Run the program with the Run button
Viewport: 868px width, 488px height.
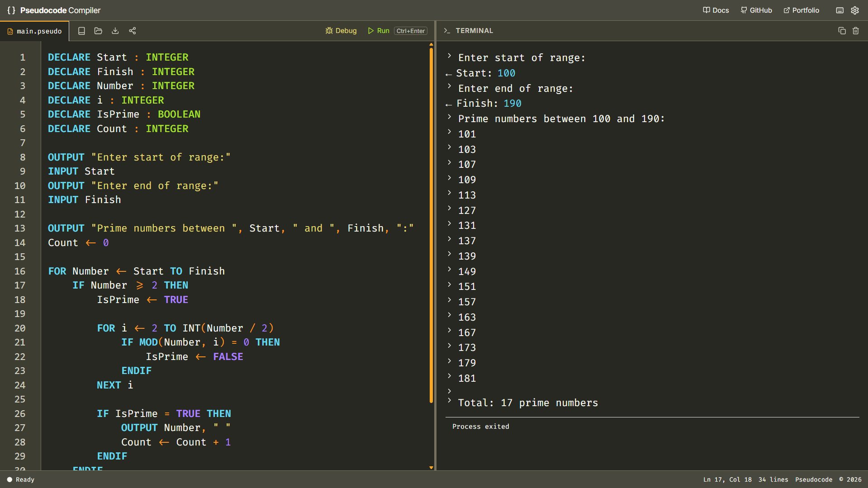tap(379, 31)
